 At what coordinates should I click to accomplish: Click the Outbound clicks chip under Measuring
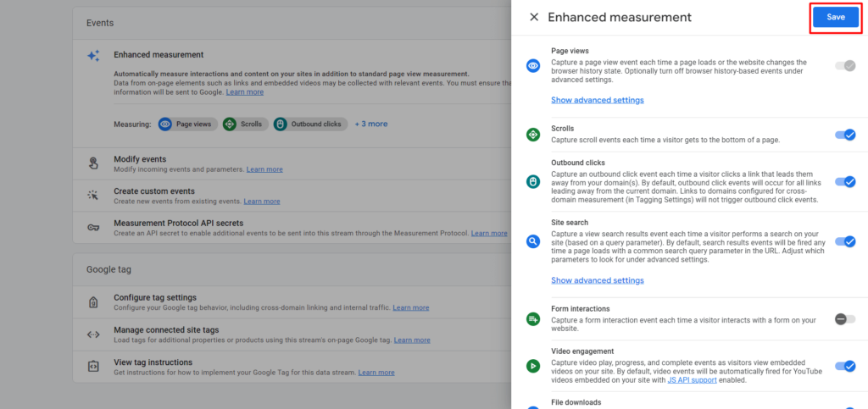click(310, 124)
